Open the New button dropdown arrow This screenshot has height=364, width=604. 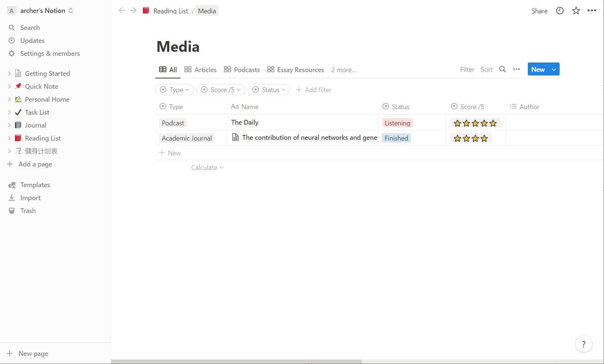pos(554,69)
